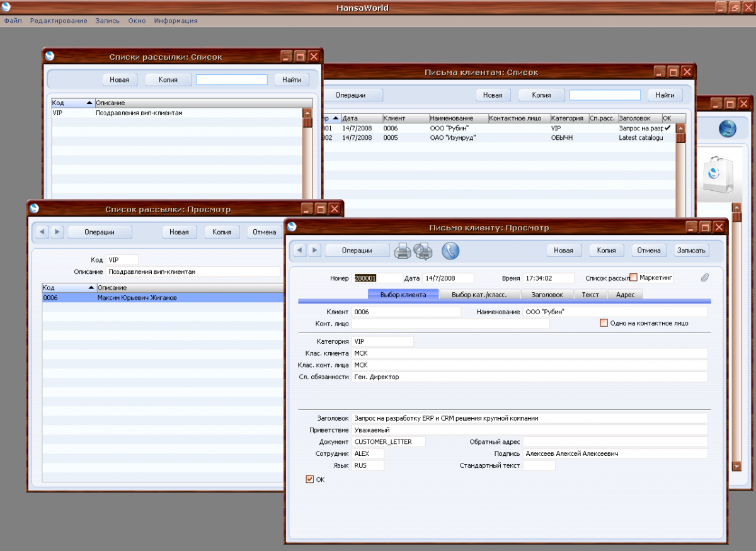Click the window icon of Список рассылки: Просмотр

coord(35,208)
